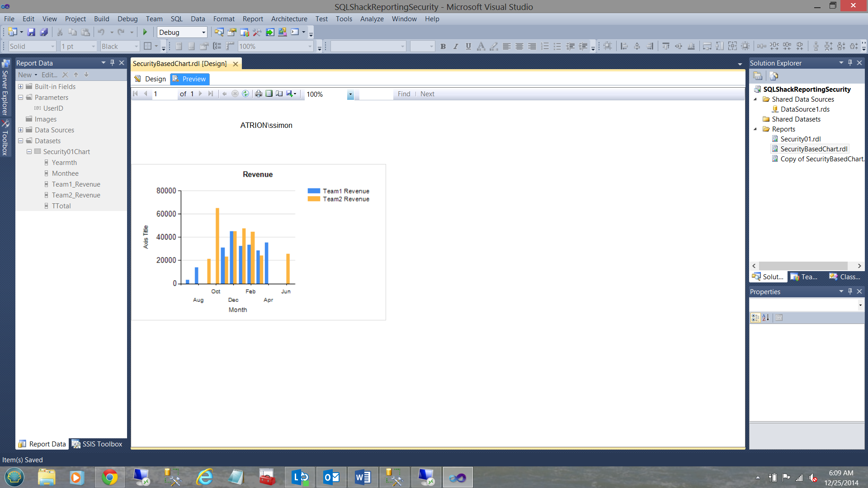Toggle italic formatting button

(x=456, y=47)
